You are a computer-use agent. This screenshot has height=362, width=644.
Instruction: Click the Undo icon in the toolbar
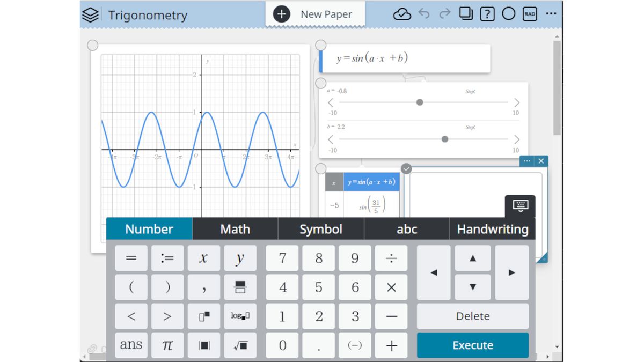point(424,14)
